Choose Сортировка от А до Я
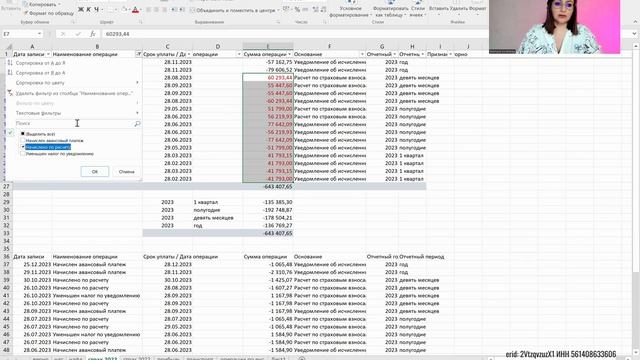The height and width of the screenshot is (360, 640). 40,63
